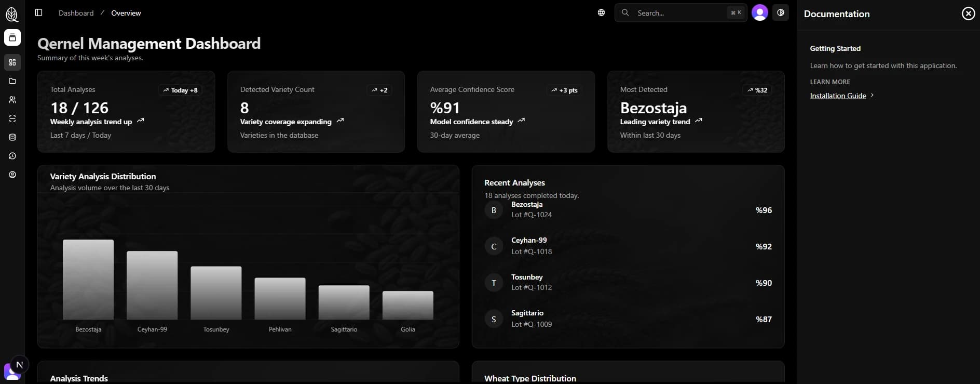This screenshot has height=384, width=980.
Task: Close the Documentation panel
Action: (968, 14)
